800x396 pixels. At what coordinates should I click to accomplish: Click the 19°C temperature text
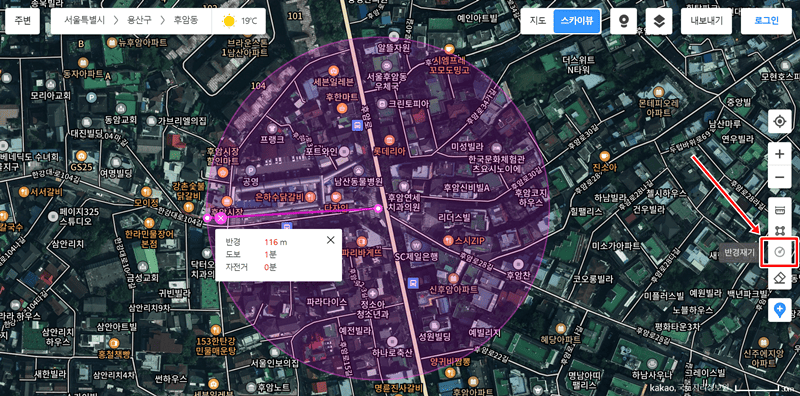point(249,21)
